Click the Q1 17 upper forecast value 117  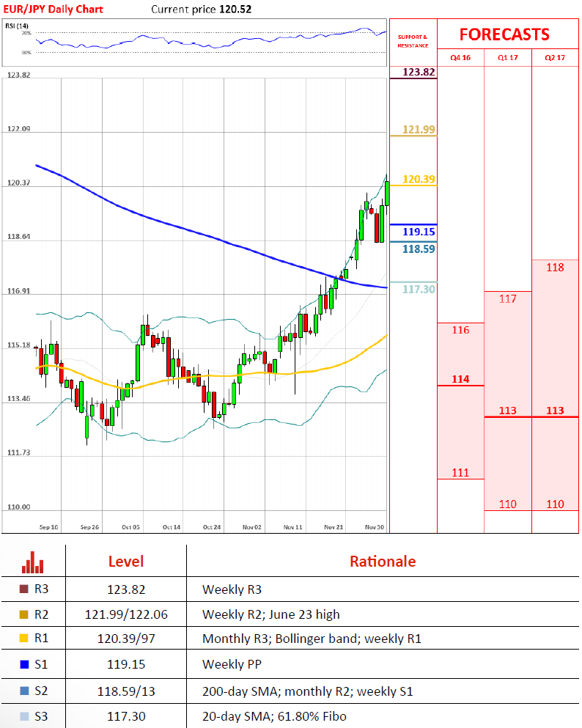click(508, 299)
